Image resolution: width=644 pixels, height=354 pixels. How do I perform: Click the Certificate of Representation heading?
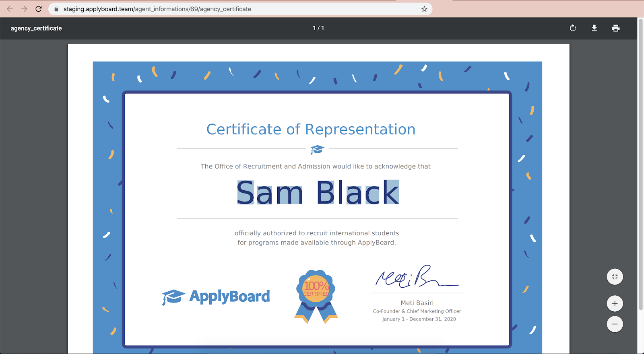(311, 130)
